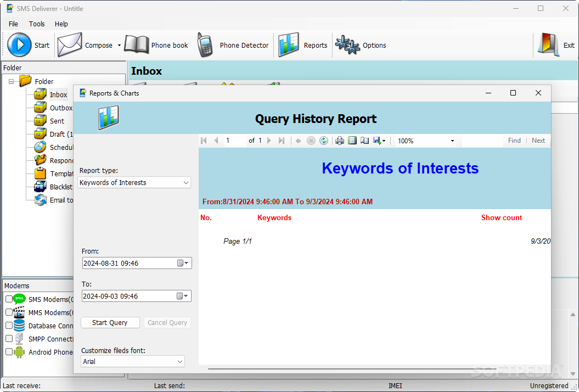Open the 100% zoom level dropdown
The image size is (579, 392).
(x=452, y=141)
